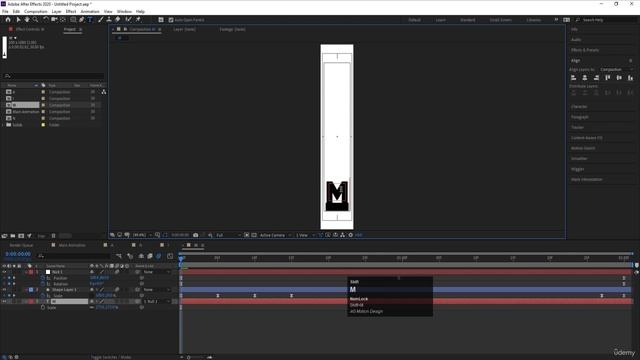Click the Home icon in the toolbar

coord(8,19)
